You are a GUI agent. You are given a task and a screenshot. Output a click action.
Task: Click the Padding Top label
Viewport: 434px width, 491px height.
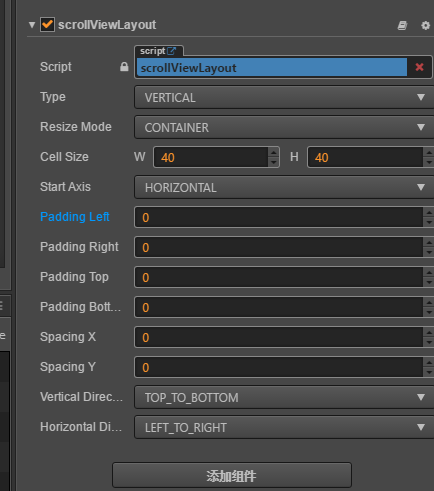click(74, 277)
